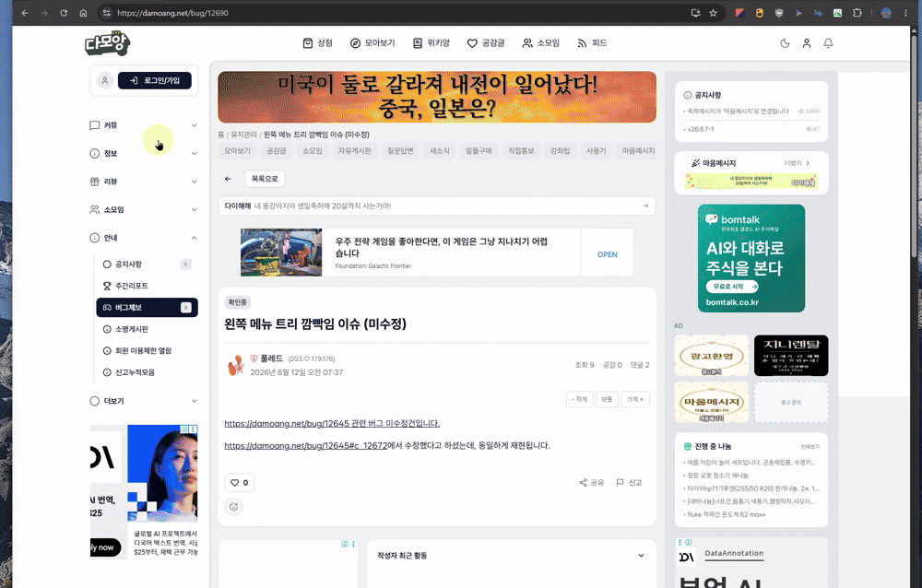Expand the 커뮤 sidebar section

[144, 125]
